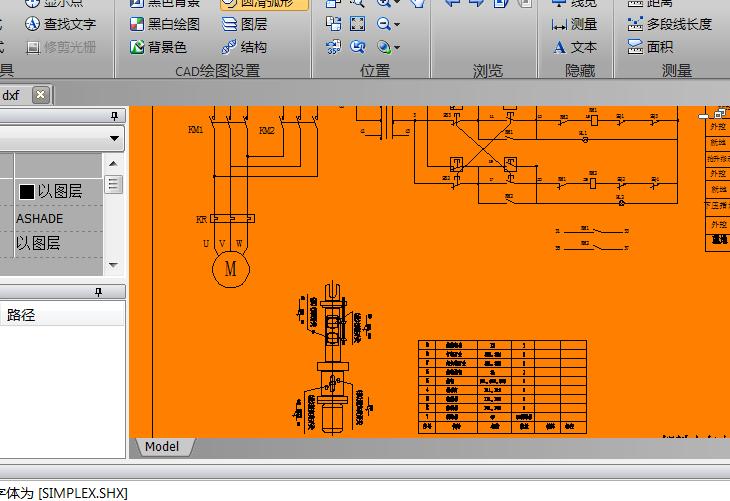Select the Area (面积) measure tool

point(650,47)
